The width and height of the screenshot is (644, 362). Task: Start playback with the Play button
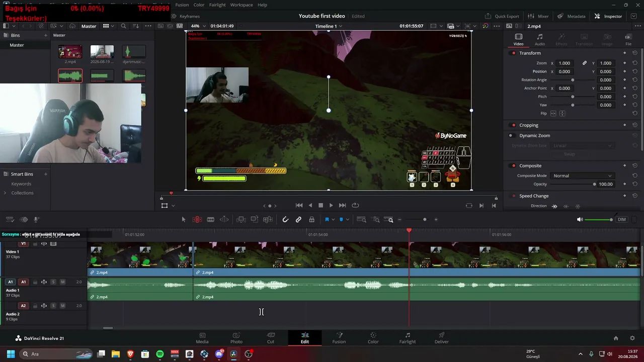click(x=331, y=205)
